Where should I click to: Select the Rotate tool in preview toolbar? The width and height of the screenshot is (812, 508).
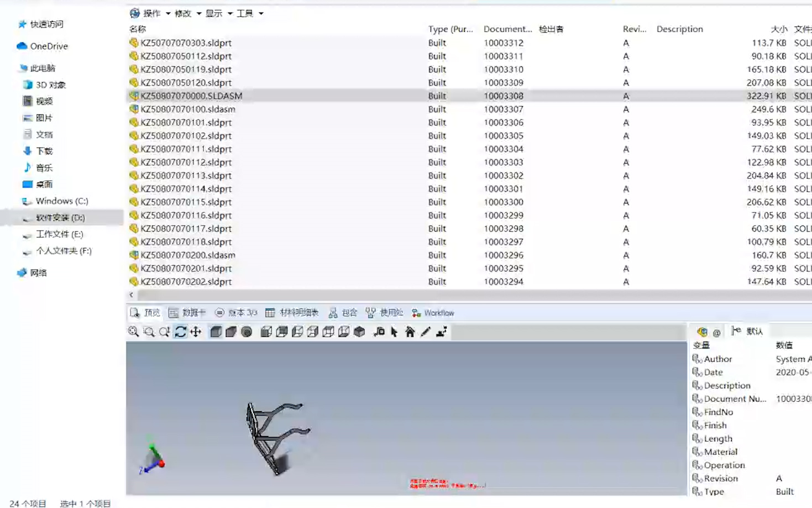tap(181, 332)
